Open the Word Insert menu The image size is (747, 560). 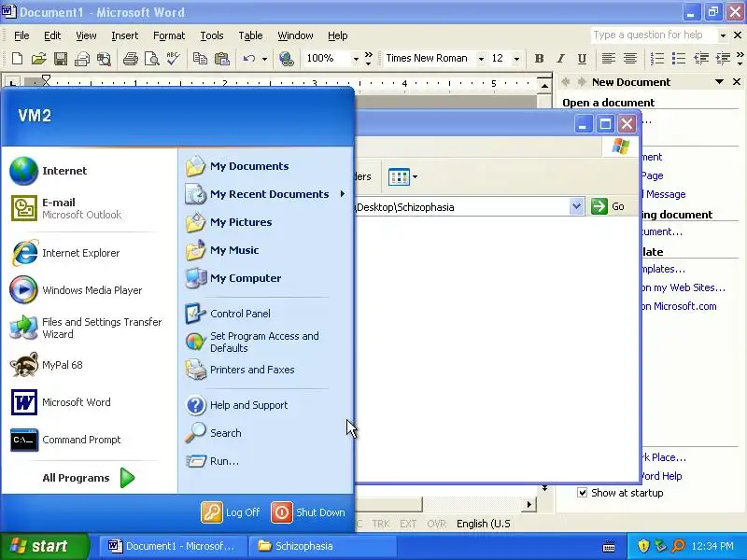[x=125, y=35]
